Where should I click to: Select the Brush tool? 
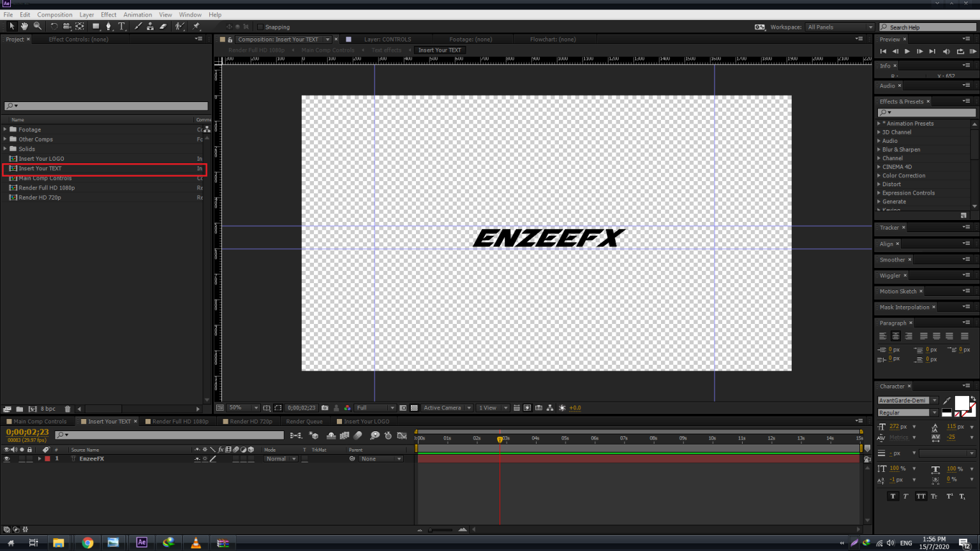click(138, 26)
